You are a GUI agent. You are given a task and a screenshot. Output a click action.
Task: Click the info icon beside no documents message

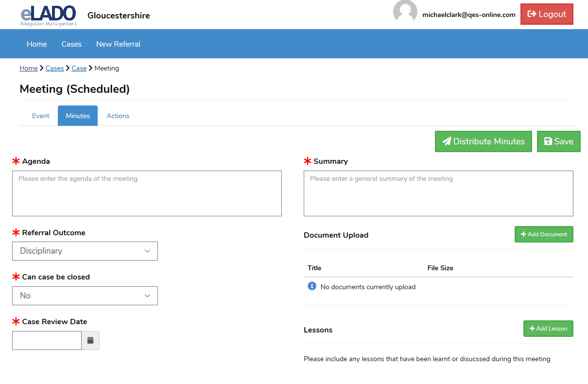312,286
